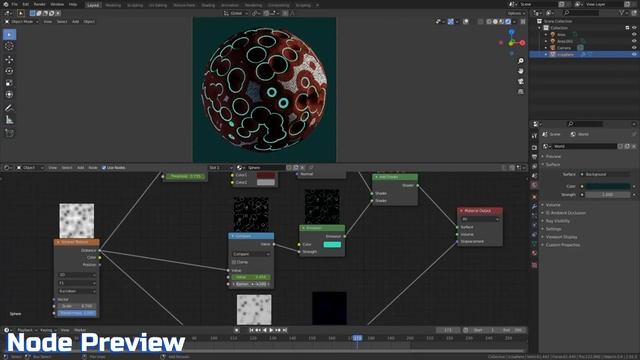The height and width of the screenshot is (360, 640).
Task: Open the Window menu
Action: click(x=57, y=4)
